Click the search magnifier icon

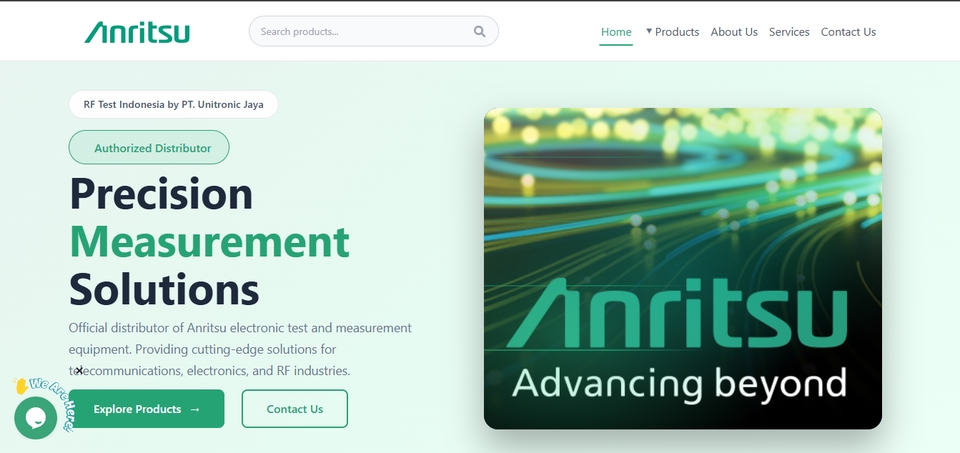pos(479,31)
